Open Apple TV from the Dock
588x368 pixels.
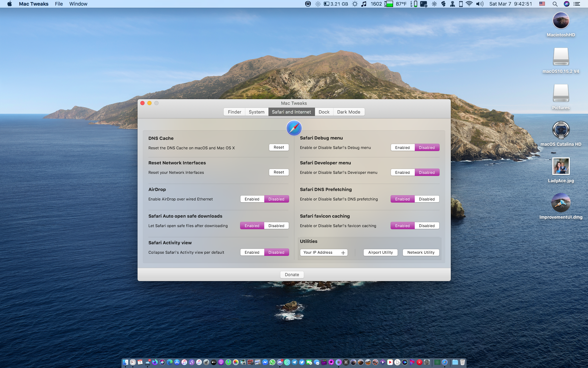213,362
